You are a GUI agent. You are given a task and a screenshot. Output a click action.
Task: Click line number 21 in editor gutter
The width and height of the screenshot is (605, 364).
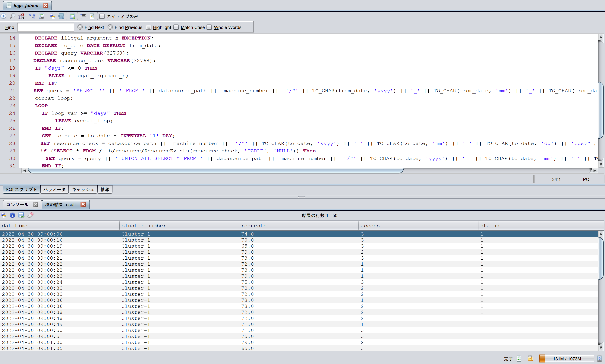tap(12, 91)
